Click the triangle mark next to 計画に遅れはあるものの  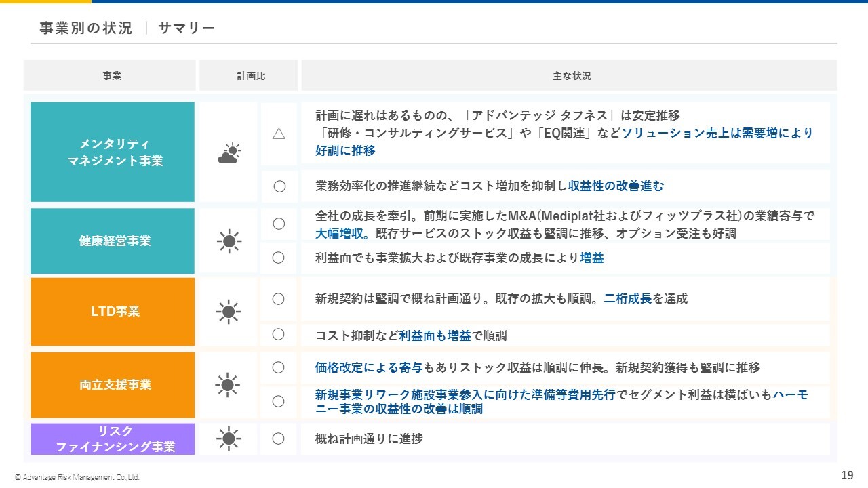click(279, 134)
